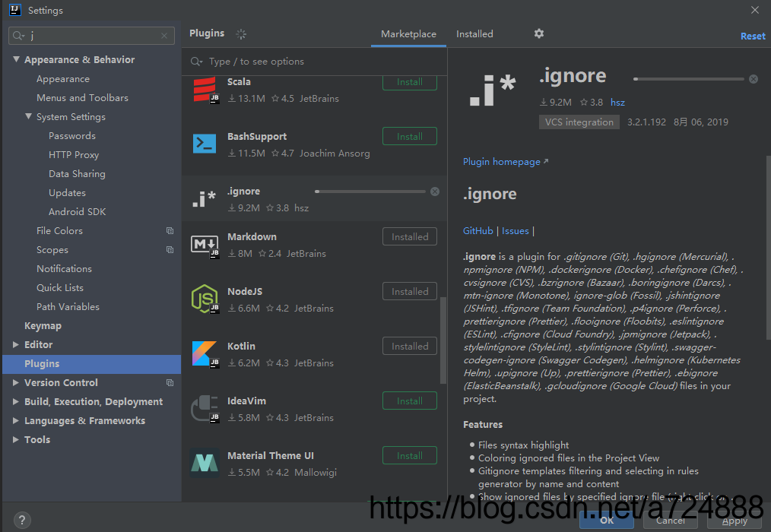This screenshot has width=771, height=532.
Task: Clear the settings search field text
Action: 164,36
